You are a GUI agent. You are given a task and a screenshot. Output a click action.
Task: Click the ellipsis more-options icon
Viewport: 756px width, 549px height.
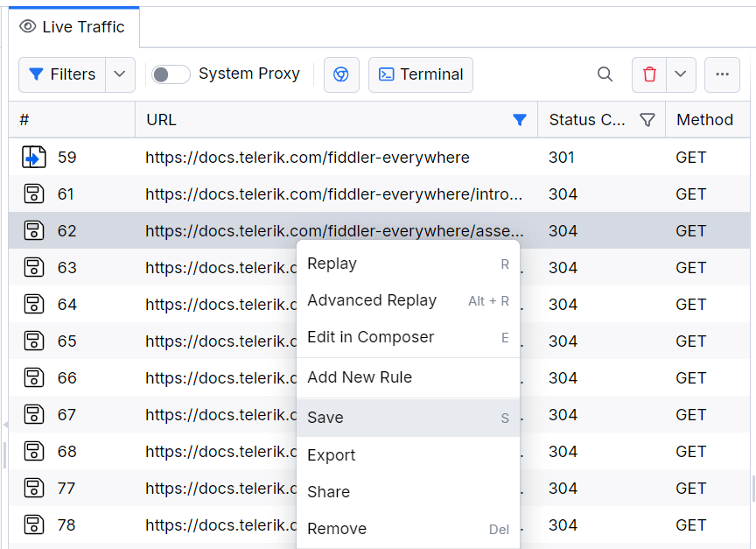[x=722, y=74]
